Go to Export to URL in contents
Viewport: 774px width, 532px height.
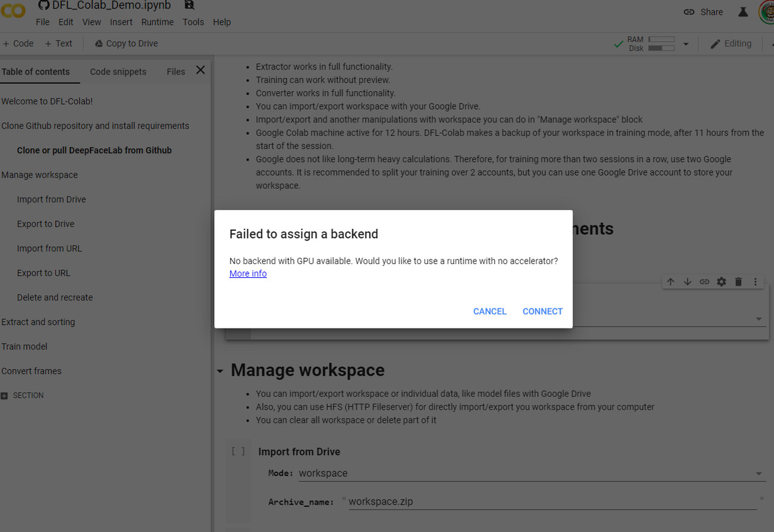coord(43,273)
